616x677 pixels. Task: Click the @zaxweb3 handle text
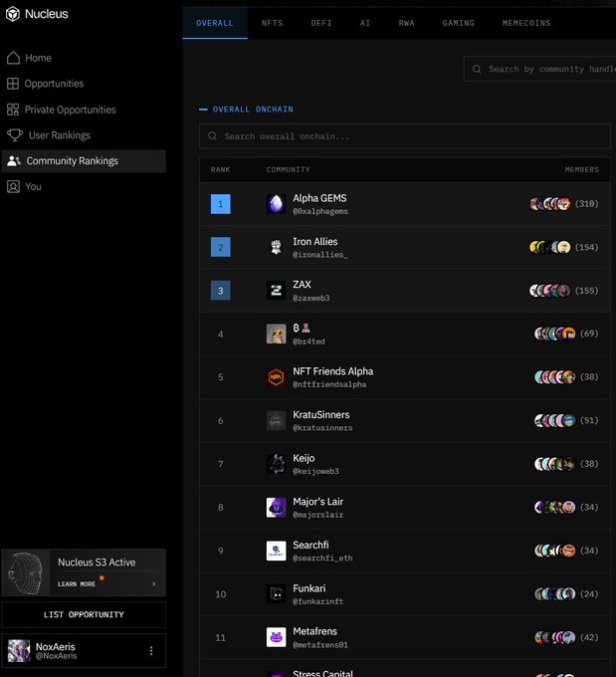tap(311, 298)
